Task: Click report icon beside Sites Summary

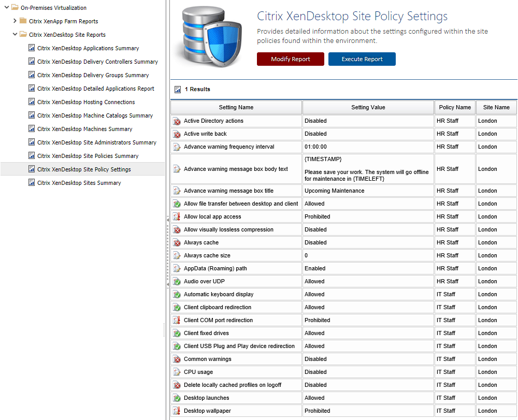Action: (x=32, y=183)
